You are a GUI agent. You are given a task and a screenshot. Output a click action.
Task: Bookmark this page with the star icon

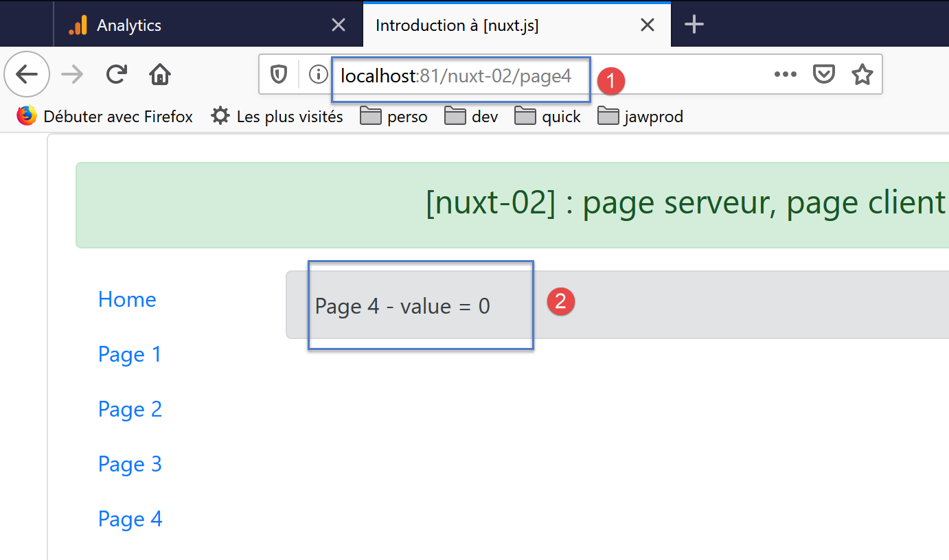pyautogui.click(x=862, y=75)
